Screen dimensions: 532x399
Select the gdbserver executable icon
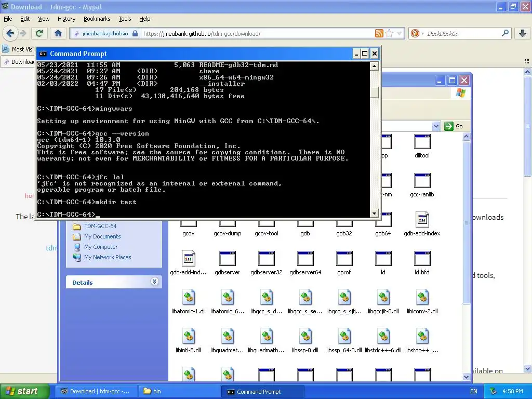coord(228,259)
